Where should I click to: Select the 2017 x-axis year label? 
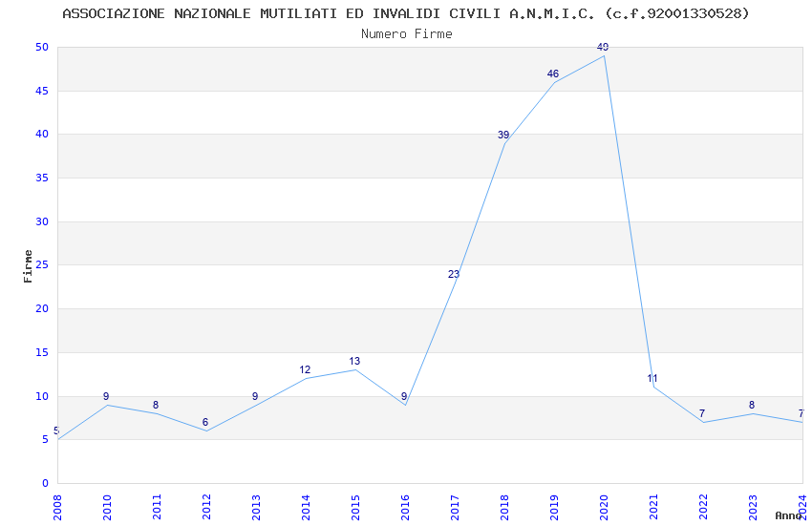[455, 508]
